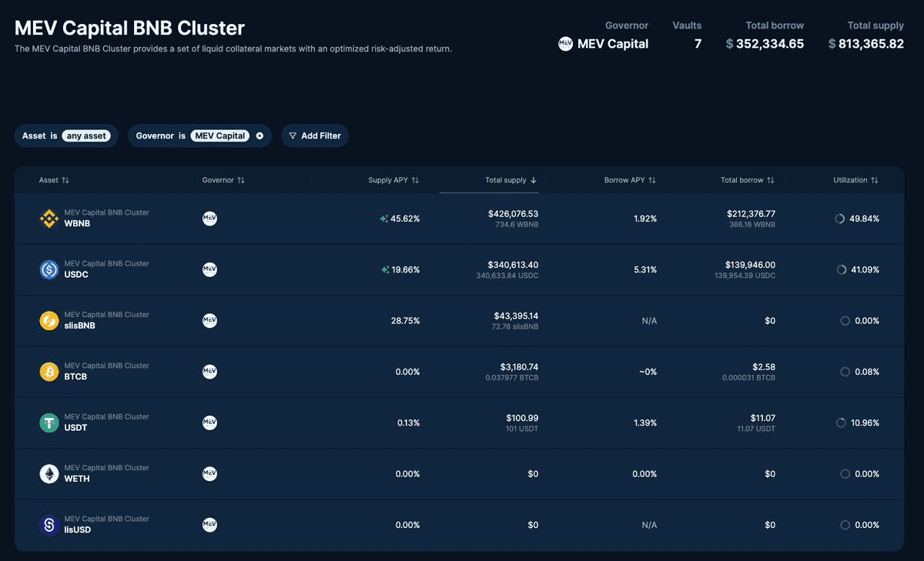The image size is (924, 561).
Task: Click the BTCB Bitcoin icon
Action: click(49, 371)
